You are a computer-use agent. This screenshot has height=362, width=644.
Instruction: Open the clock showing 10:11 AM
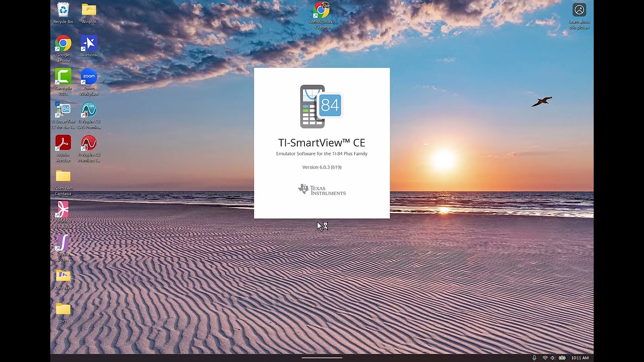tap(580, 358)
